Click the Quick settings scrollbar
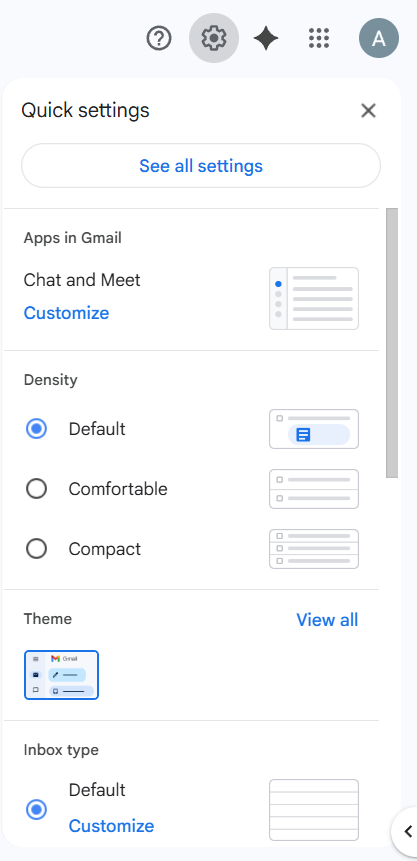 392,343
